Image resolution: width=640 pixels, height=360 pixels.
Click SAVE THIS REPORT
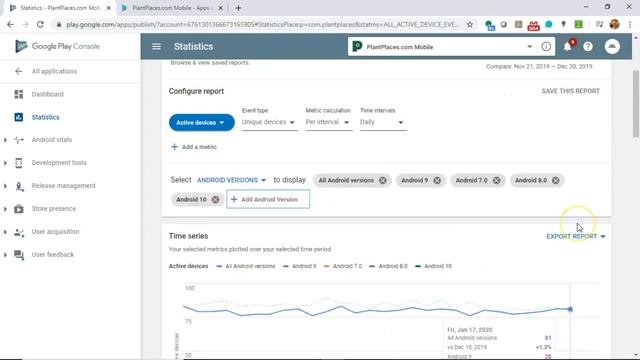pos(570,91)
